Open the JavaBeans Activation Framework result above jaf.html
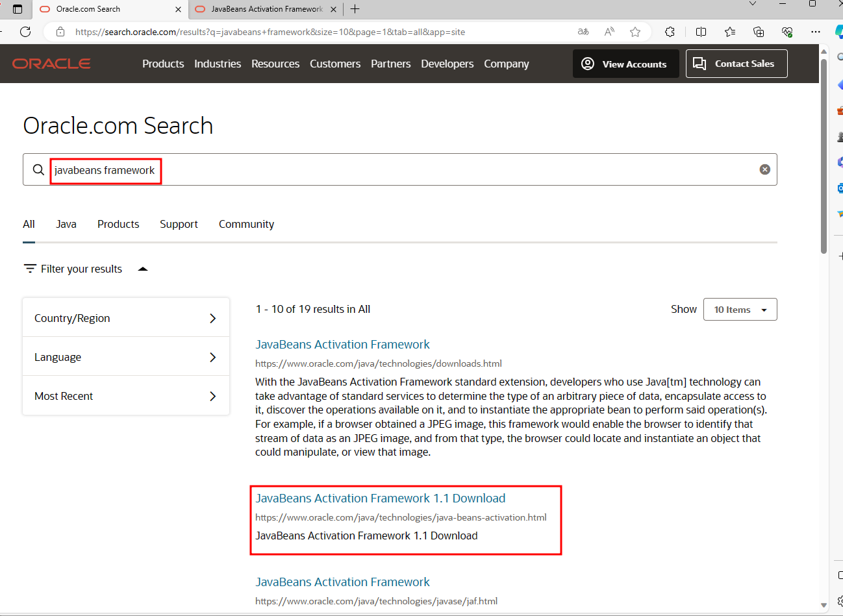This screenshot has height=616, width=843. (x=342, y=582)
